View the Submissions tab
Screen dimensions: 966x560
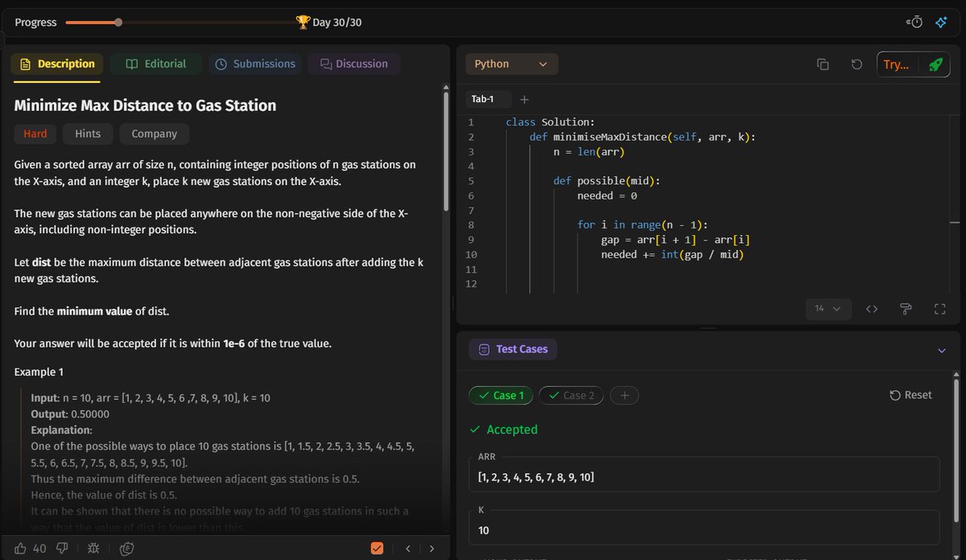click(x=256, y=64)
